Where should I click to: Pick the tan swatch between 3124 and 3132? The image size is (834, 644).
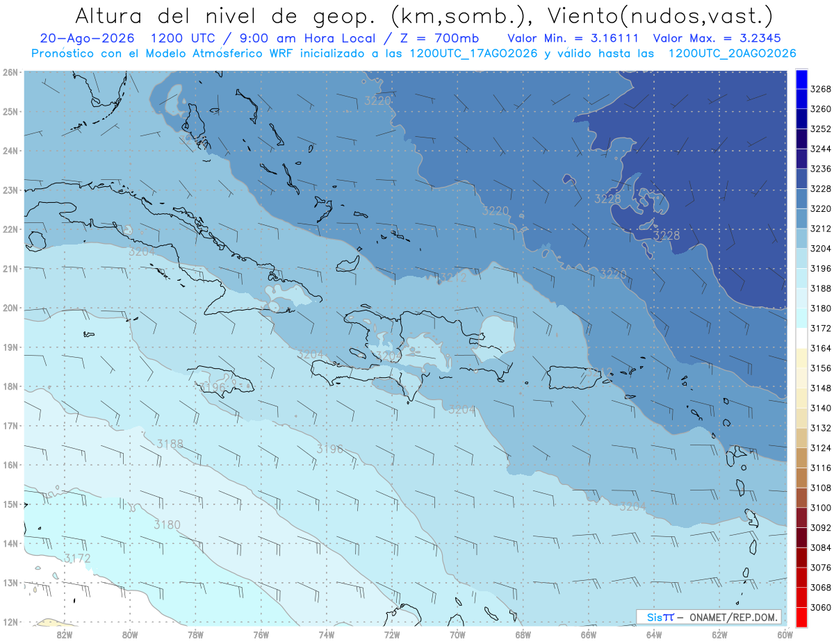[x=801, y=438]
